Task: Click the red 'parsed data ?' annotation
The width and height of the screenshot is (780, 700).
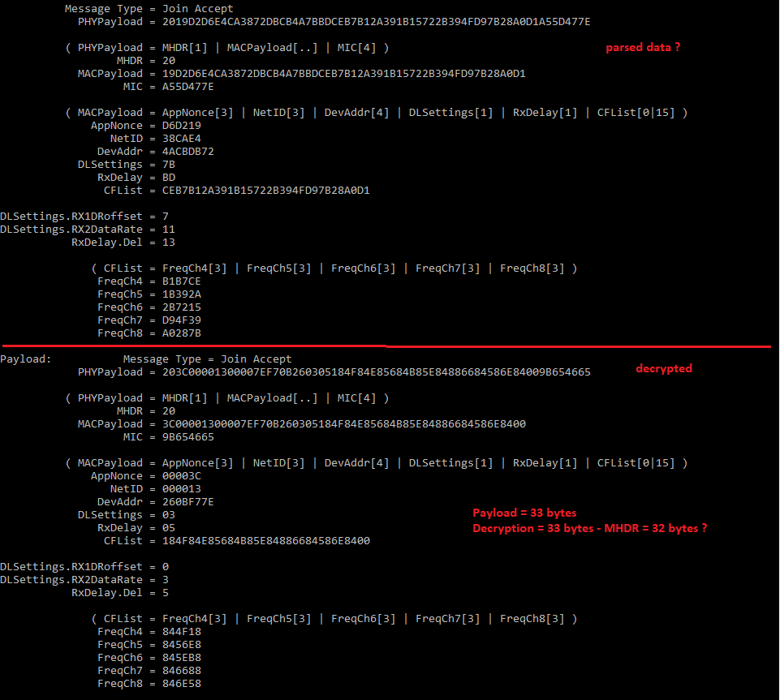Action: (643, 47)
